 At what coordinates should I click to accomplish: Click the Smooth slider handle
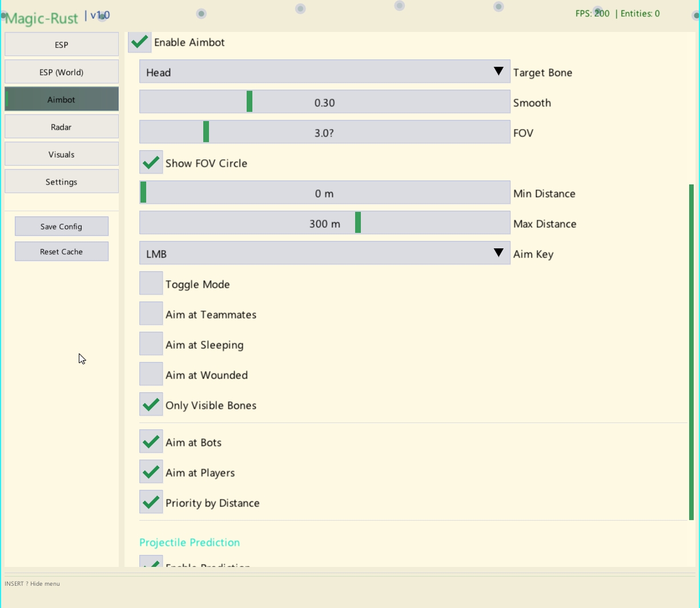coord(250,102)
